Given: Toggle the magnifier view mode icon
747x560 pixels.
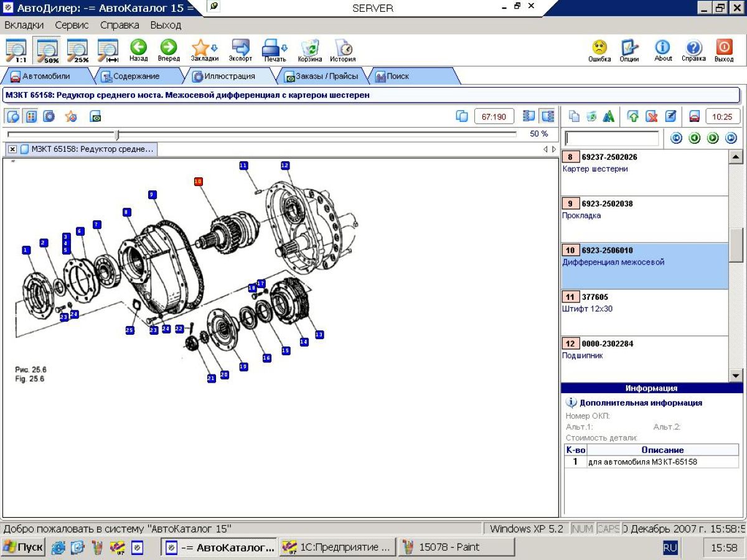Looking at the screenshot, I should (x=13, y=116).
